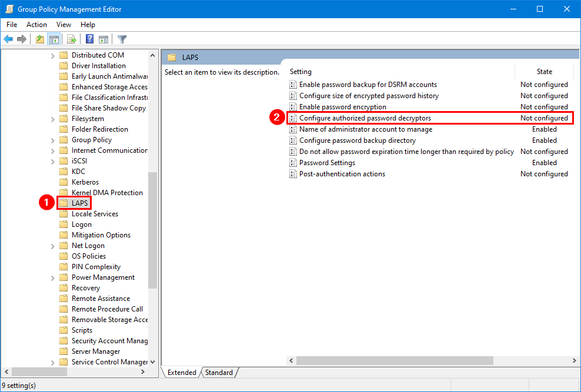The height and width of the screenshot is (392, 581).
Task: Toggle Show/Hide Action Pane icon
Action: click(x=103, y=39)
